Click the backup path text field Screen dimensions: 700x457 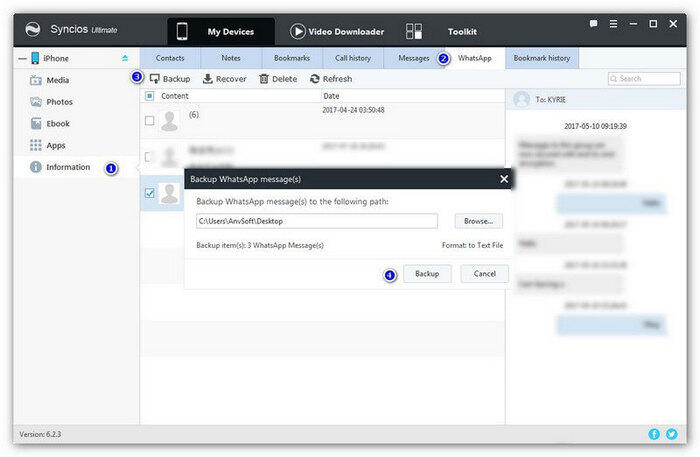click(x=316, y=221)
